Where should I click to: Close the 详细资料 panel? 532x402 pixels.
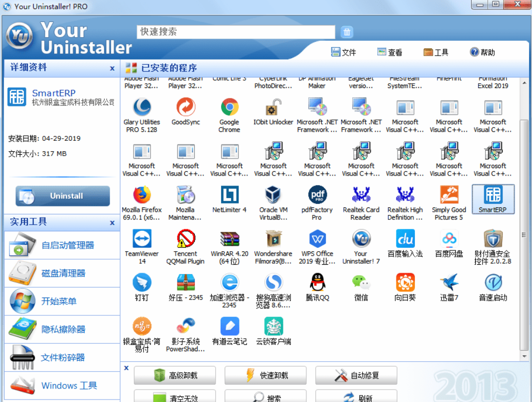[x=112, y=68]
